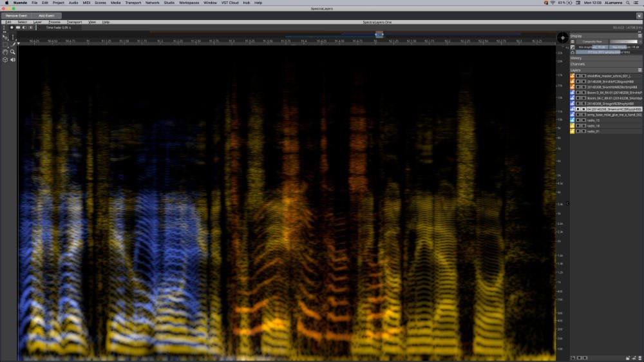The image size is (644, 362).
Task: Select the rectangular selection tool
Action: [x=5, y=44]
